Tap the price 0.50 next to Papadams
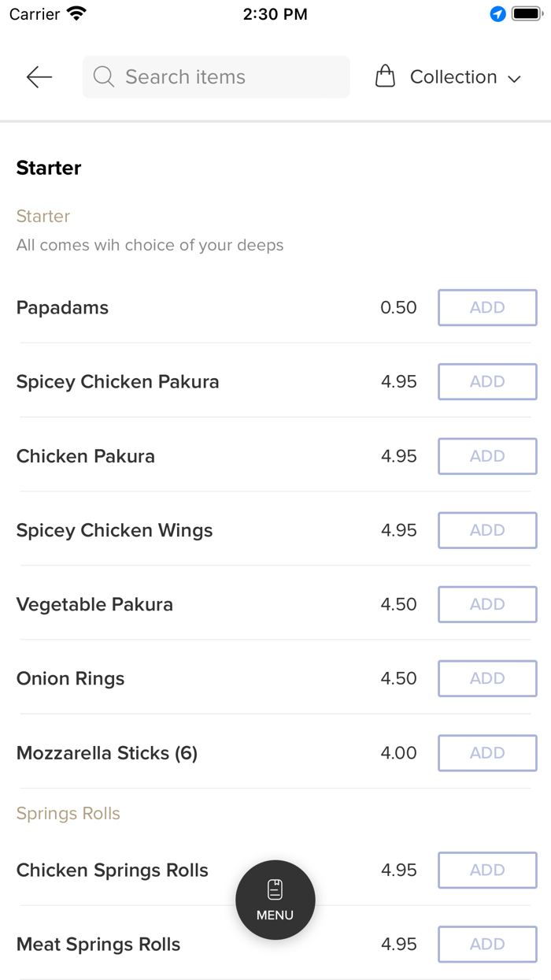551x980 pixels. [398, 307]
